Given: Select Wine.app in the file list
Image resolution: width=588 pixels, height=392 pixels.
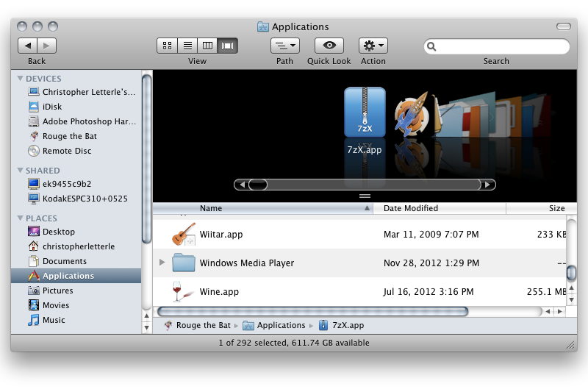Looking at the screenshot, I should [x=359, y=291].
